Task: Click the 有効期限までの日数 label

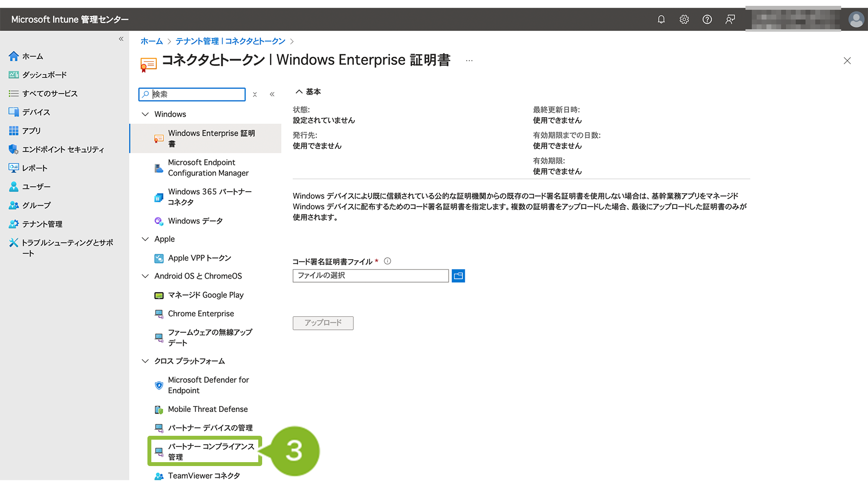Action: coord(567,135)
